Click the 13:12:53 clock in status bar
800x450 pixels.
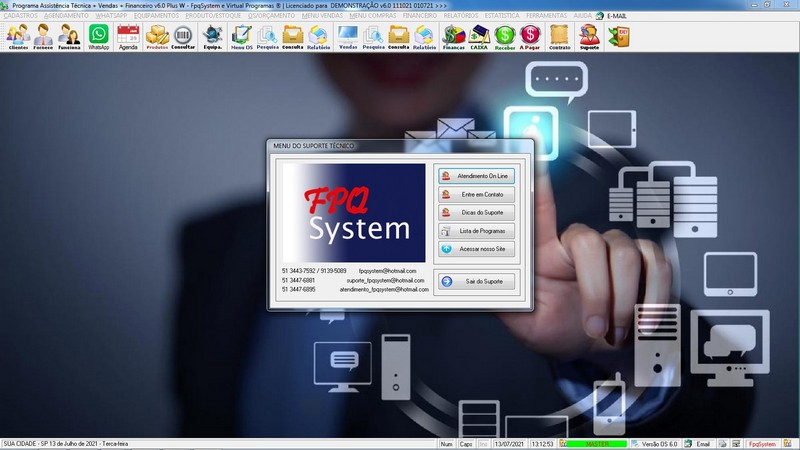coord(542,444)
